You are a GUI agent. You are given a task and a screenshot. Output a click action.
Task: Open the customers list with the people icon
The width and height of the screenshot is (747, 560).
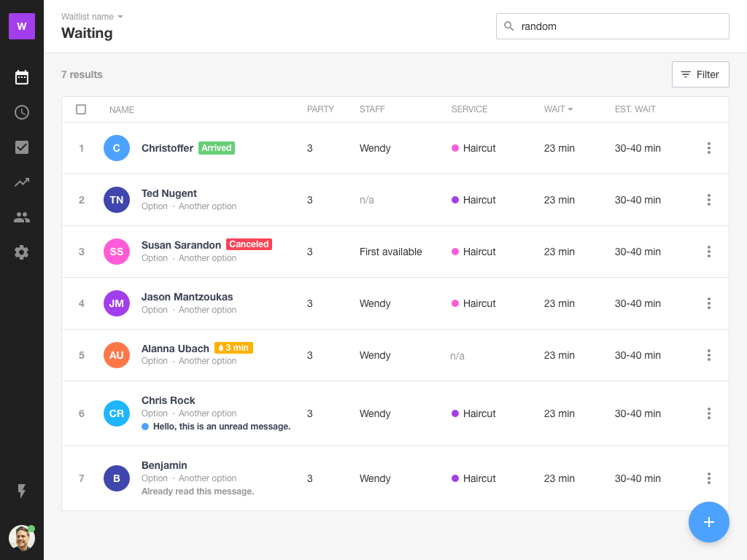tap(21, 217)
